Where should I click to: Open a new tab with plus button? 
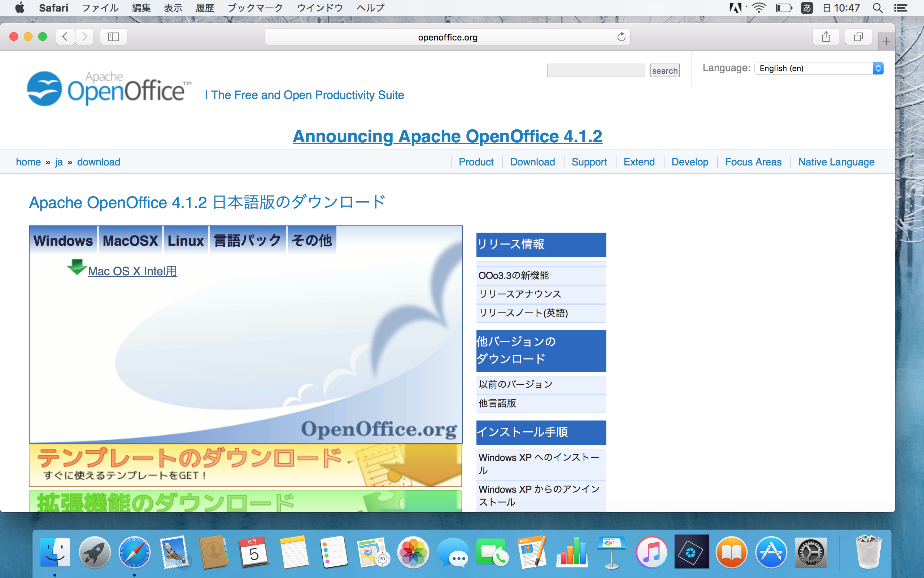pyautogui.click(x=886, y=41)
